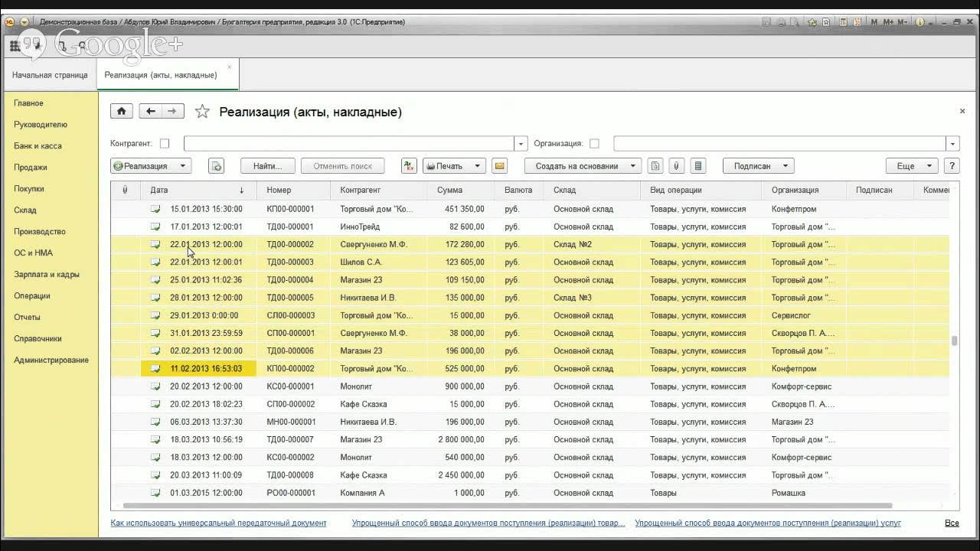Viewport: 980px width, 551px height.
Task: Click document status icon in row КП00-000001
Action: [x=155, y=209]
